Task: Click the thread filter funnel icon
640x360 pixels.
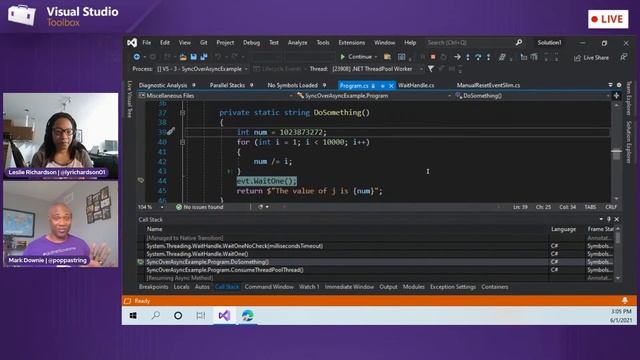Action: pyautogui.click(x=431, y=69)
